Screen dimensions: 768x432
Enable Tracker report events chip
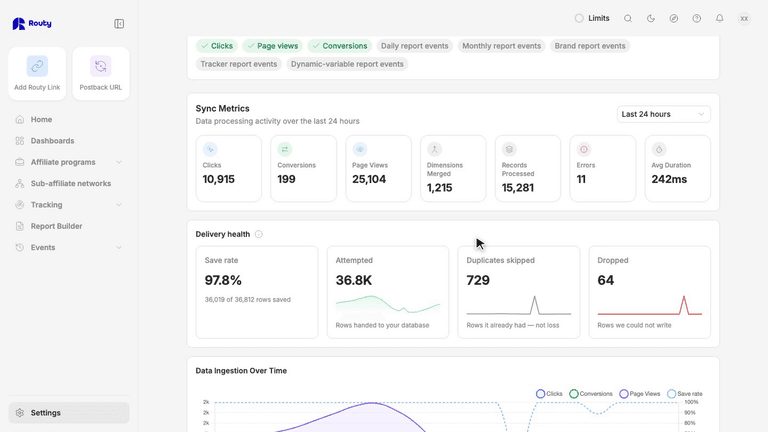coord(239,64)
